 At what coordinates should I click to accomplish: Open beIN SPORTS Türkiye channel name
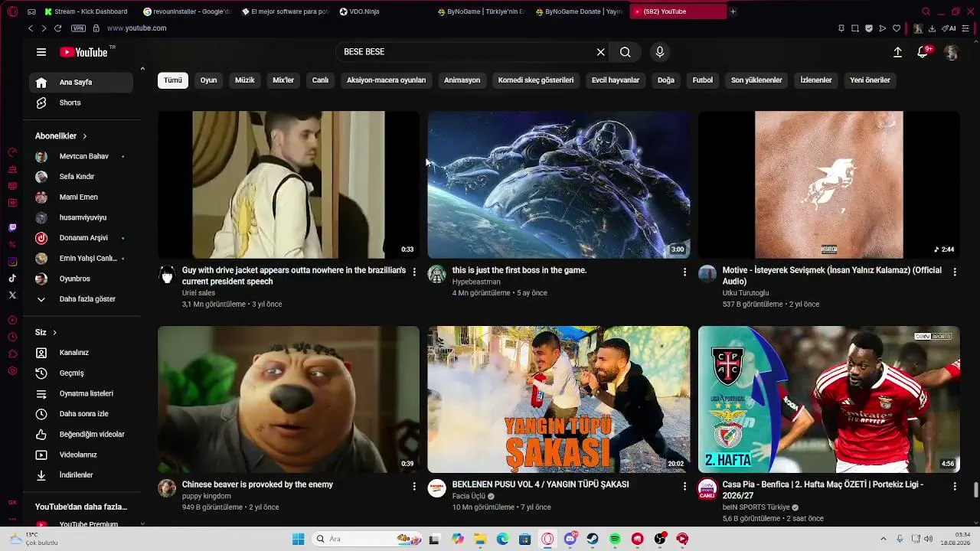(756, 507)
